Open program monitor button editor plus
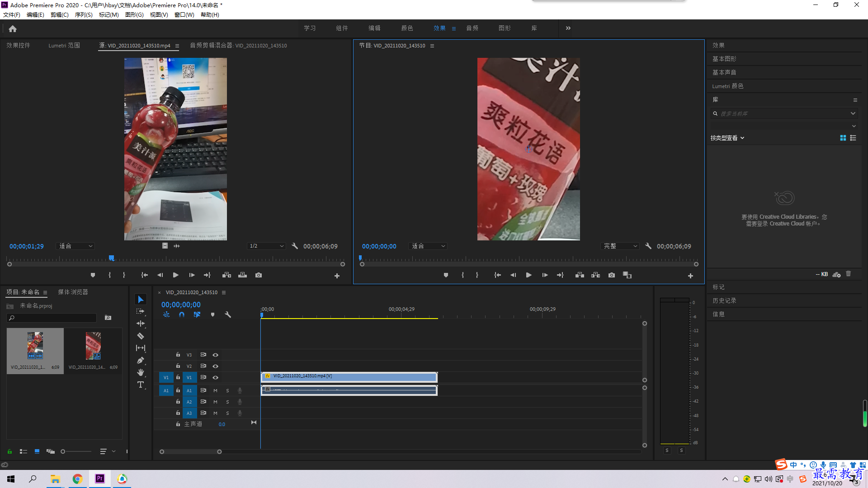The height and width of the screenshot is (488, 868). click(690, 276)
